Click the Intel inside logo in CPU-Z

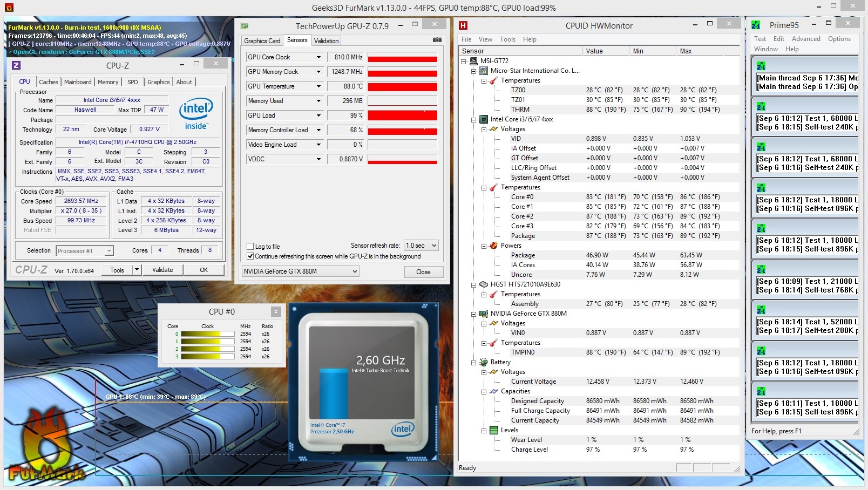point(196,113)
